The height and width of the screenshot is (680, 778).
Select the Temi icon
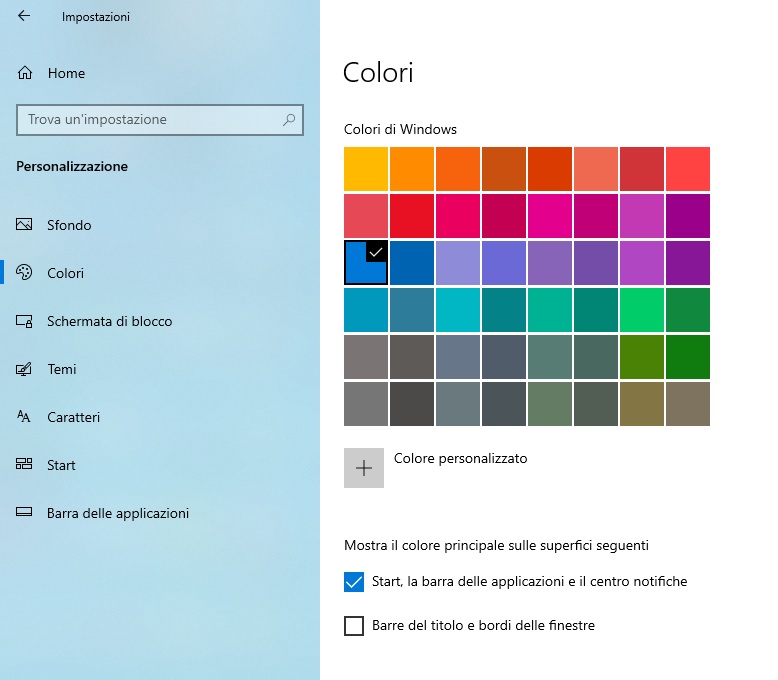24,369
